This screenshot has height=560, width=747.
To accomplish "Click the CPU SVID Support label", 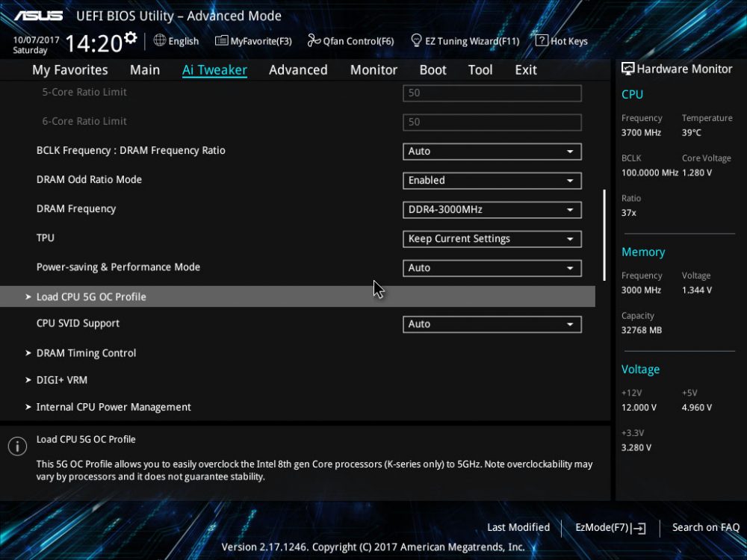I will coord(78,323).
